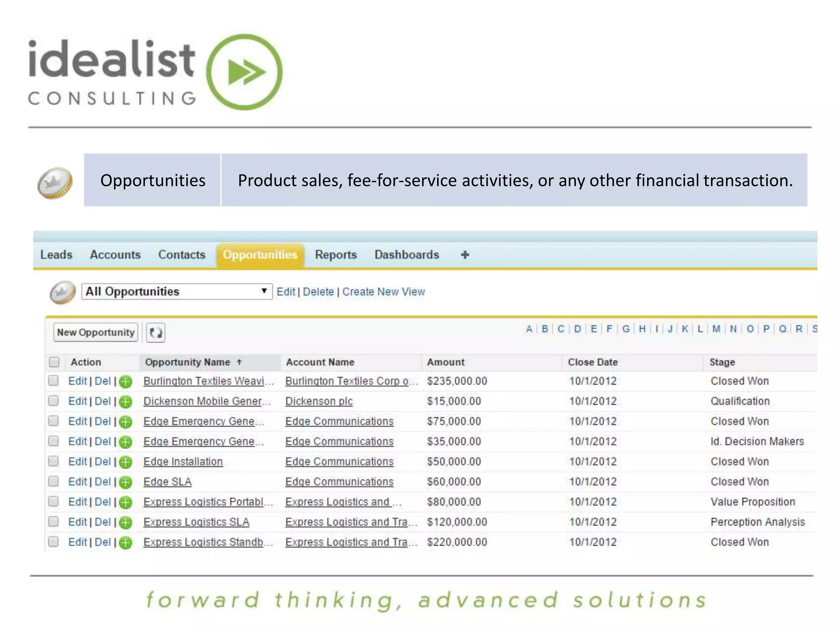
Task: Sort by the Close Date column header
Action: [592, 362]
